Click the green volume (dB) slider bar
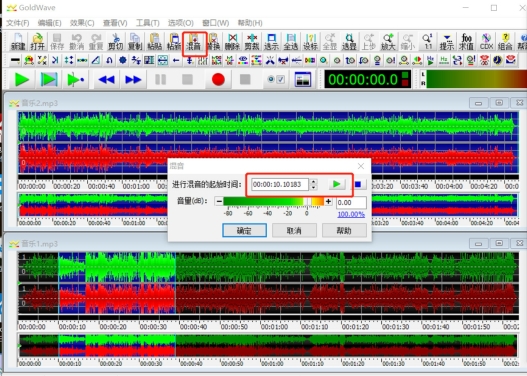Viewport: 527px width, 376px height. 274,201
